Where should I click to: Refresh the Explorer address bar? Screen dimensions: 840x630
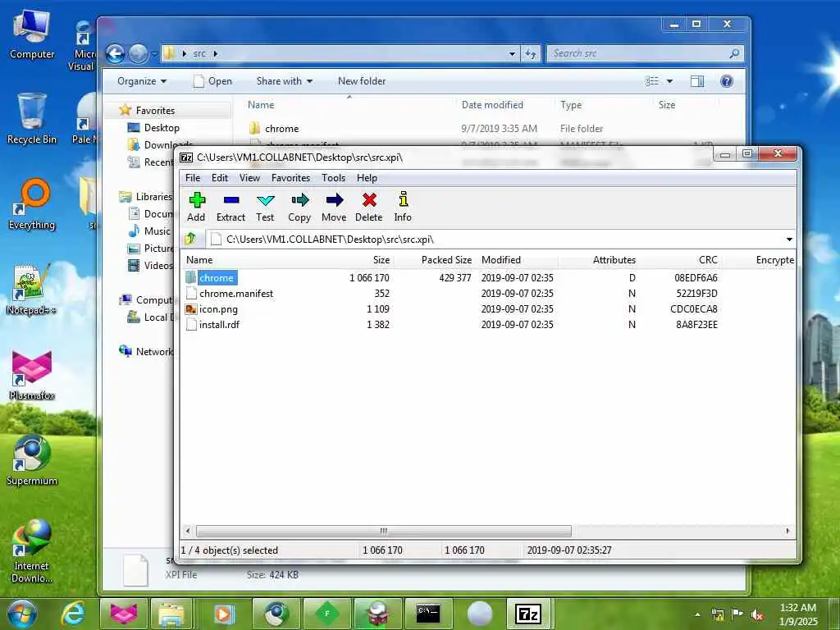[x=531, y=53]
